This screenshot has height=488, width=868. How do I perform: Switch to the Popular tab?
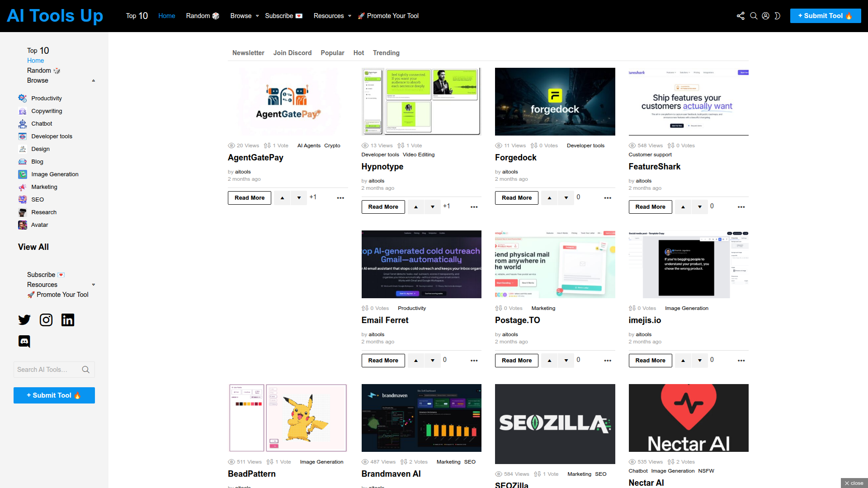(x=332, y=53)
